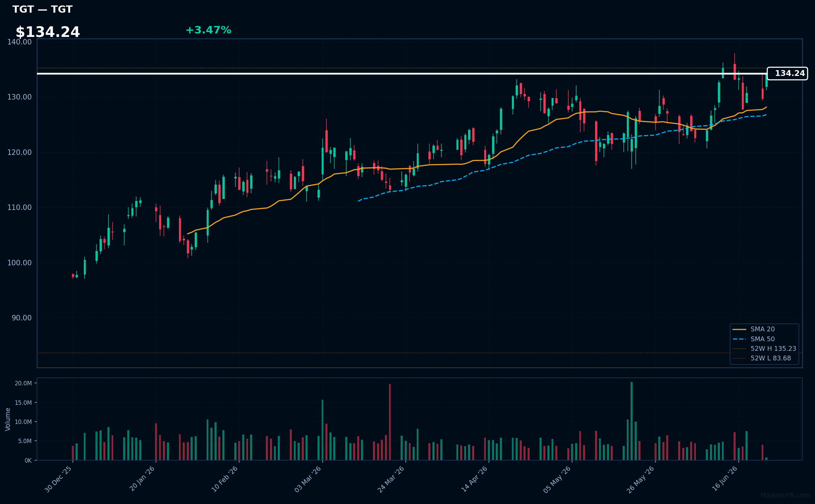Screen dimensions: 815x504
Task: Click the Volume axis title
Action: click(8, 419)
